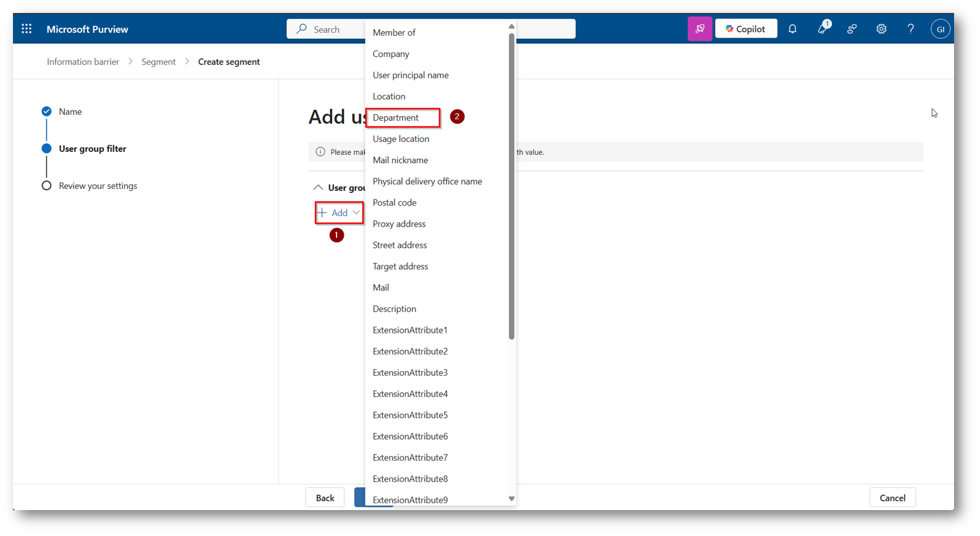Click the dropdown menu scrollbar thumb

coord(511,186)
